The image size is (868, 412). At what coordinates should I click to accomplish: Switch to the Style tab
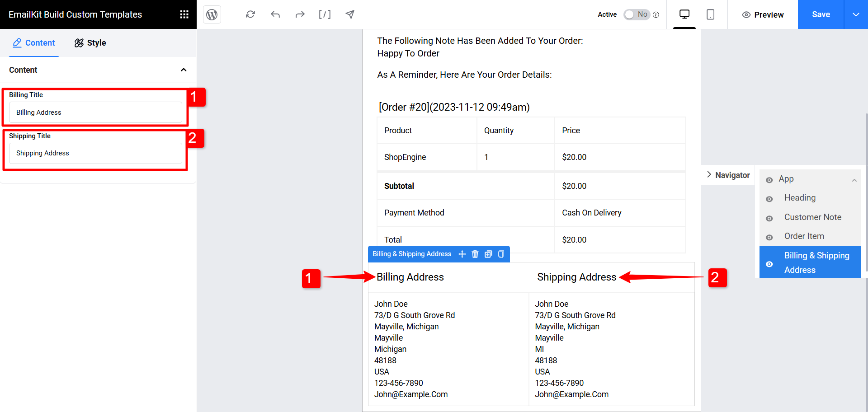90,43
